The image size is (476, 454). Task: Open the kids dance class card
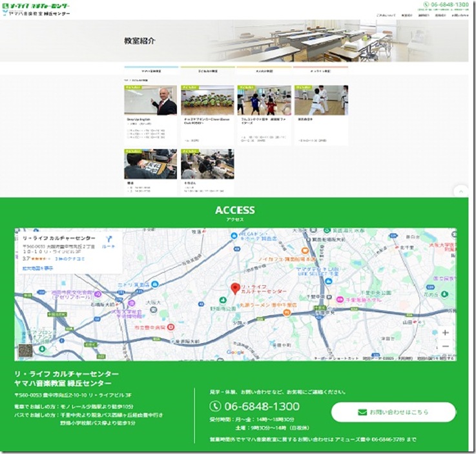pyautogui.click(x=207, y=113)
